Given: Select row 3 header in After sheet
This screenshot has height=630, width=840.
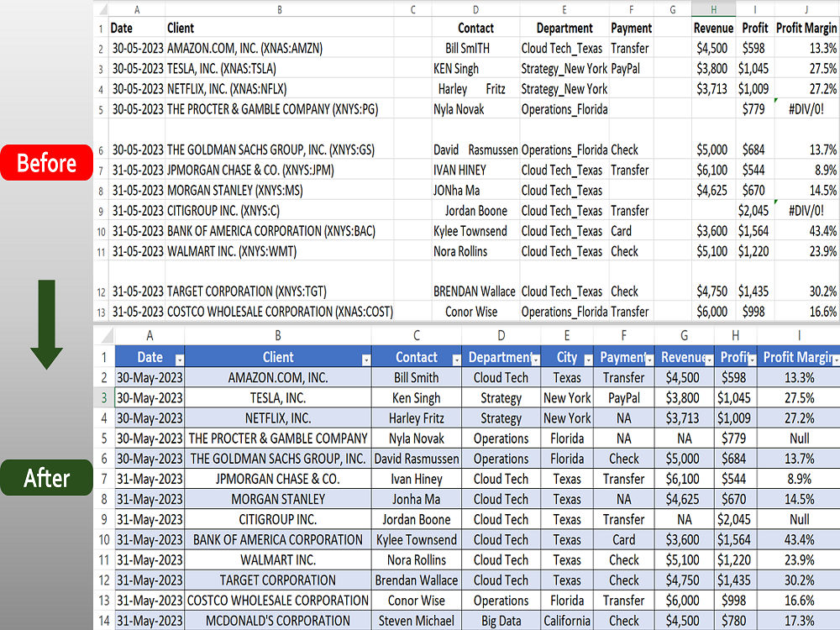Looking at the screenshot, I should pos(104,398).
